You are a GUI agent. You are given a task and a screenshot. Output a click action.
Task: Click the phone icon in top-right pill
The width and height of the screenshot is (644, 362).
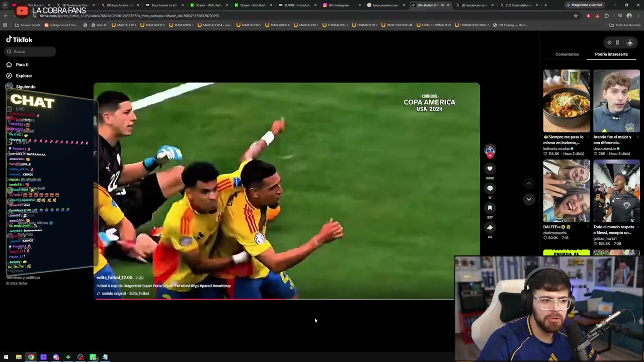[x=617, y=43]
